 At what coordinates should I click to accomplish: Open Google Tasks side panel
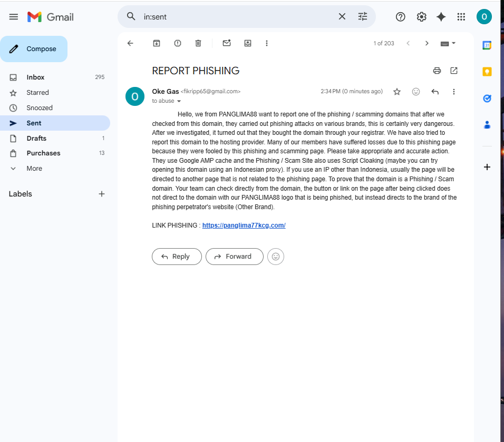(x=487, y=99)
